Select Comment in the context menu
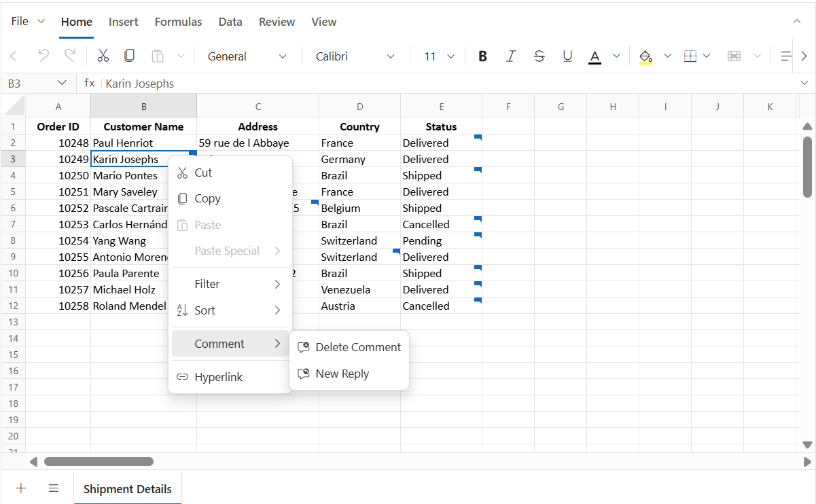 [230, 344]
